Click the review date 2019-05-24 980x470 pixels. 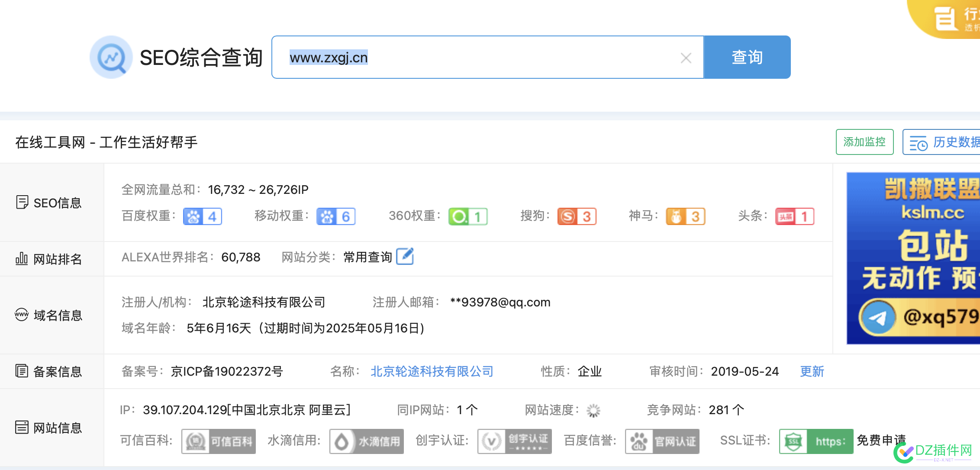click(x=745, y=371)
